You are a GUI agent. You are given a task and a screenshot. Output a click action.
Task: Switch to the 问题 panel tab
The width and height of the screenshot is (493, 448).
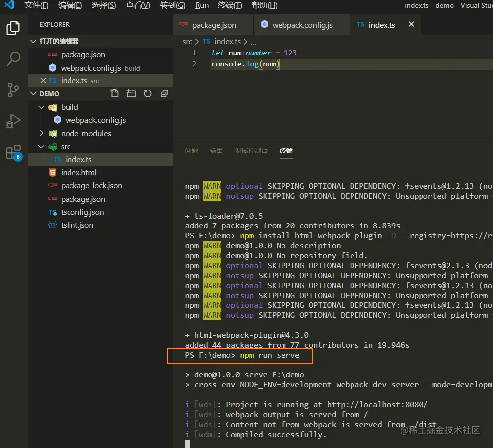point(191,150)
